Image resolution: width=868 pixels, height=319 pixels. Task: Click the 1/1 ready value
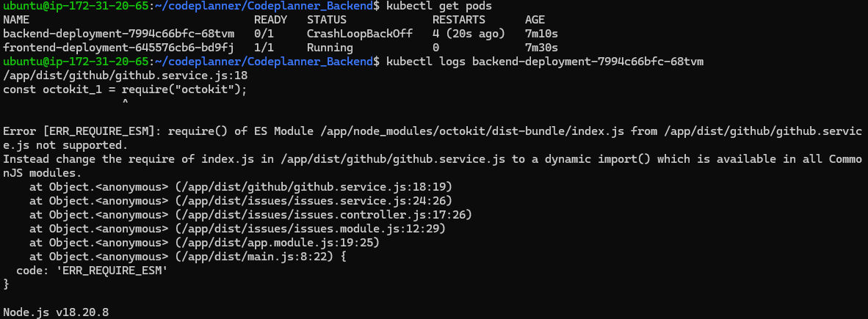pyautogui.click(x=264, y=48)
